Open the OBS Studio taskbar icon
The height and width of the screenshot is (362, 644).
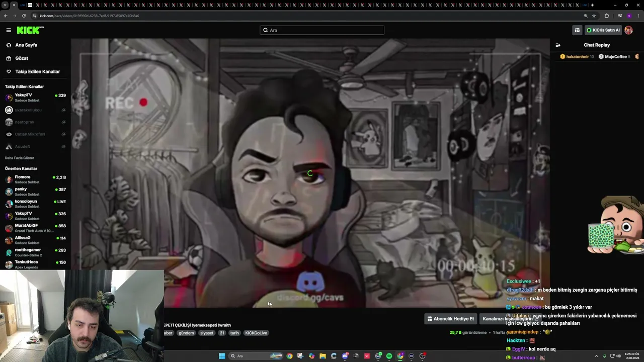click(x=422, y=356)
